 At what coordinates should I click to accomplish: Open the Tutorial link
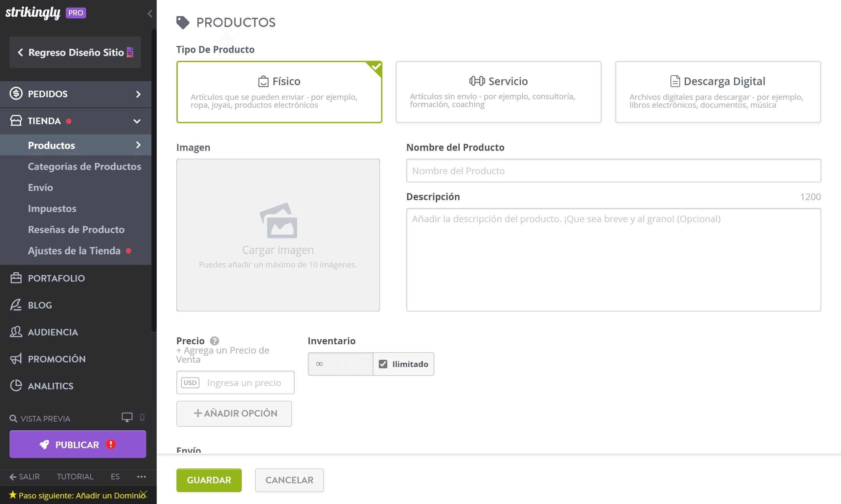75,476
